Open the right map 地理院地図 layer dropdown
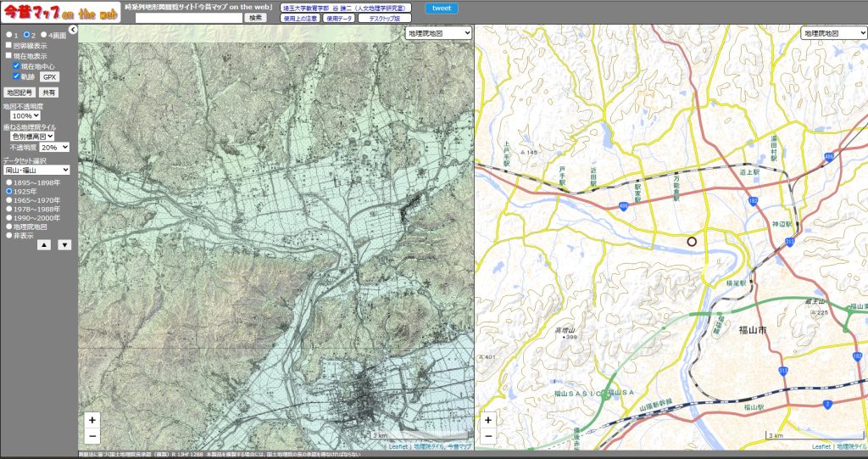 (x=833, y=33)
